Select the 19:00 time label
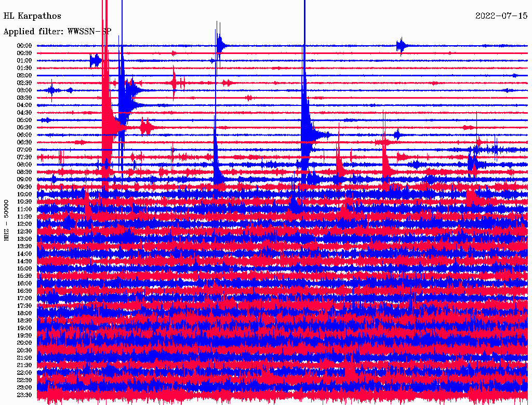 24,328
